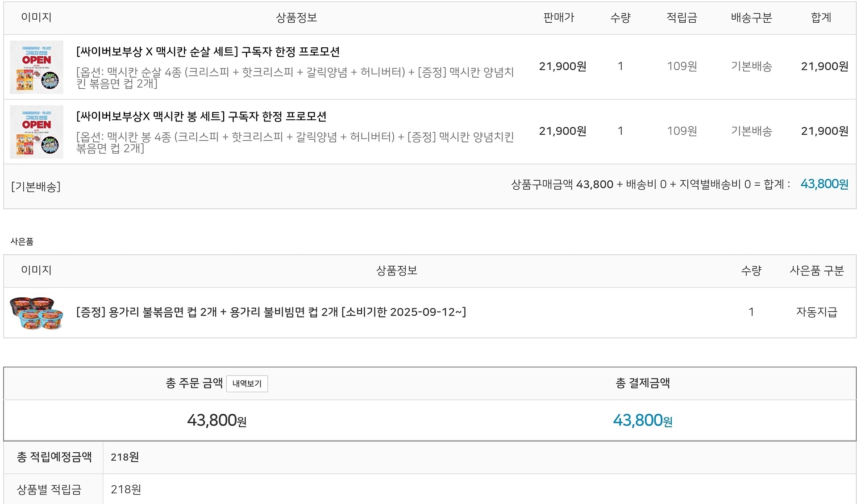857x504 pixels.
Task: Click the [기본배송] label
Action: coord(36,187)
